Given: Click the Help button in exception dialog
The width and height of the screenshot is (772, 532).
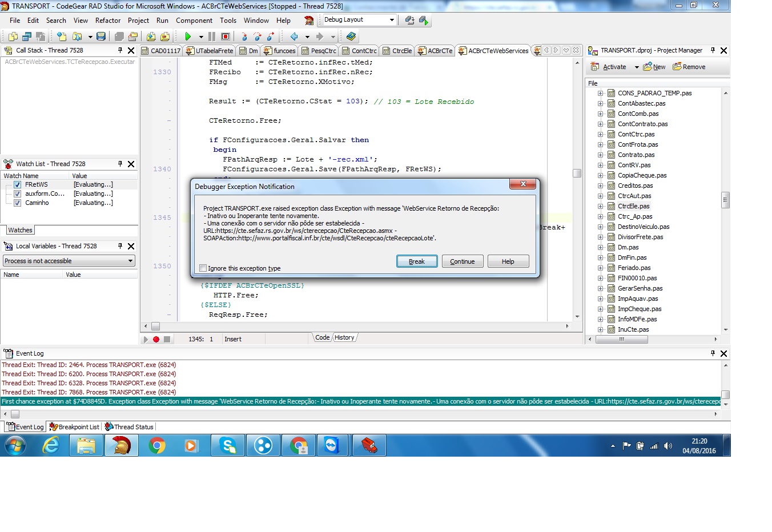Looking at the screenshot, I should 508,261.
